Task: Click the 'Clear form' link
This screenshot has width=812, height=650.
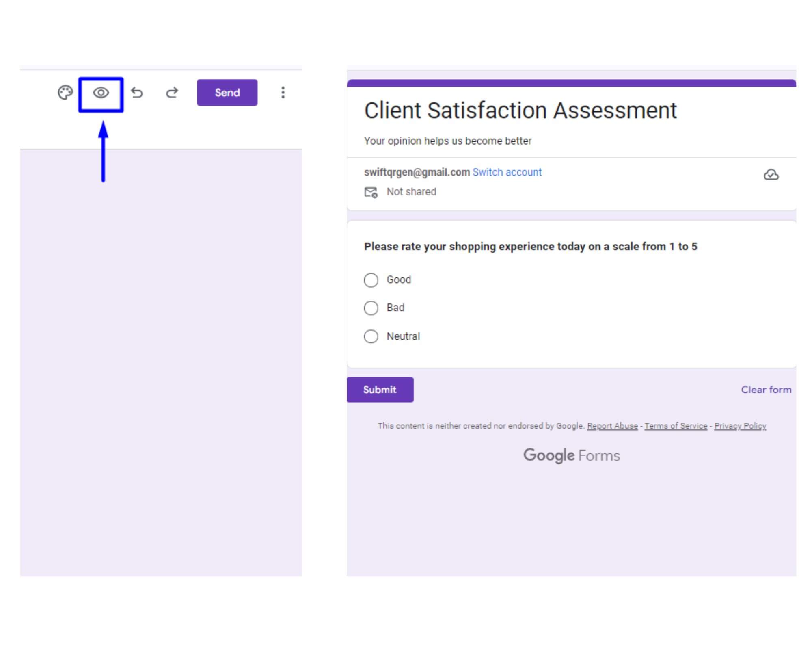Action: pyautogui.click(x=766, y=390)
